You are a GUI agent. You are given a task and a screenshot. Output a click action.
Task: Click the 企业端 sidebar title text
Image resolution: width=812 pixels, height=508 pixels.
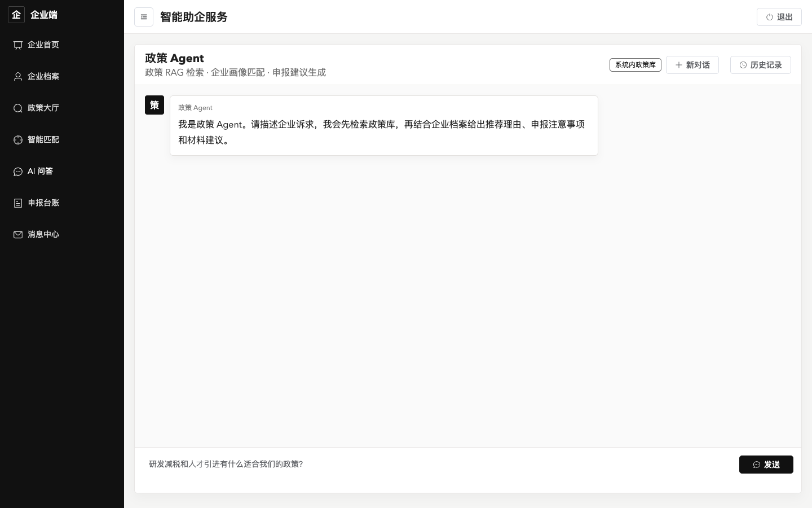[x=44, y=15]
